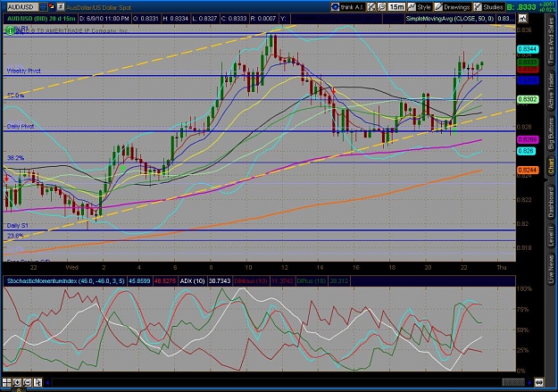
Task: Open the Level II side tab
Action: 551,236
